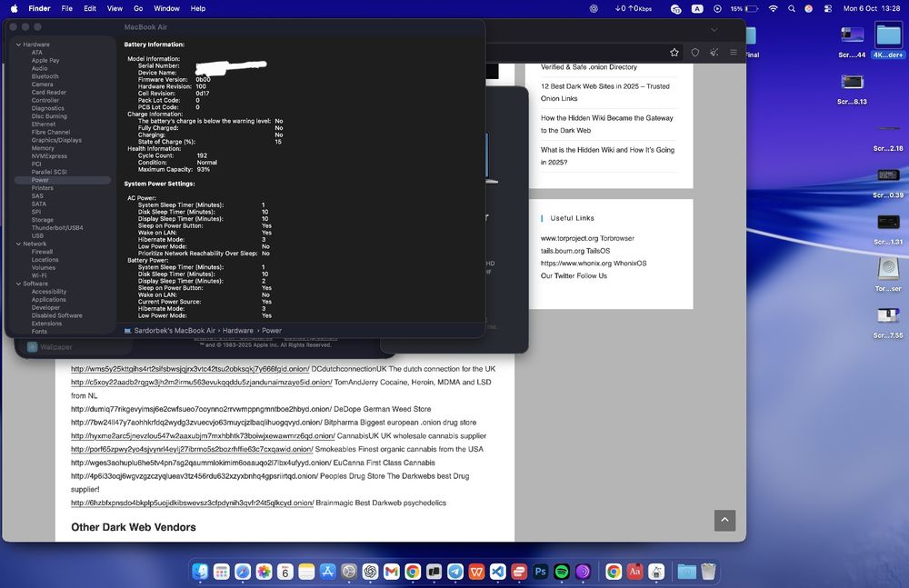Open the Window menu

click(x=166, y=9)
